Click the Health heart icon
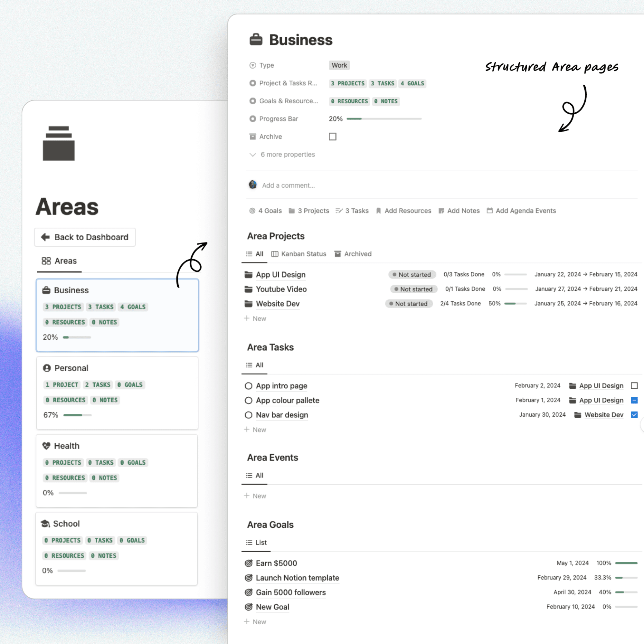Image resolution: width=644 pixels, height=644 pixels. 46,446
